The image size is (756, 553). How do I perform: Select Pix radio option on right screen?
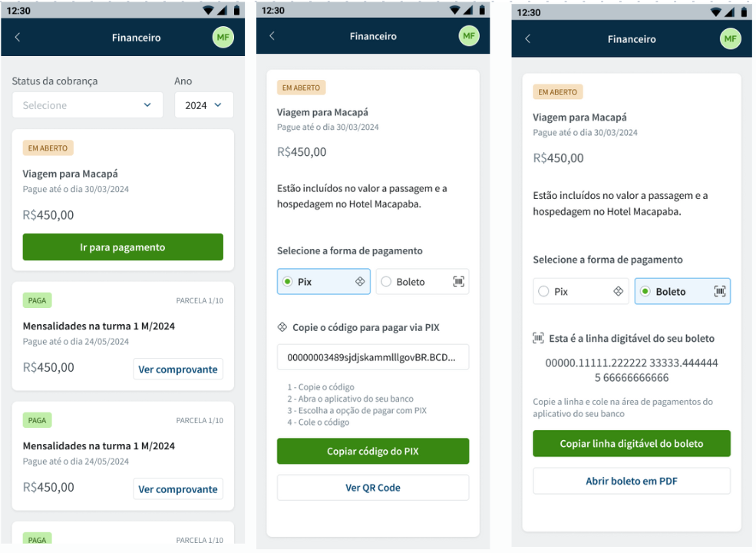[580, 291]
